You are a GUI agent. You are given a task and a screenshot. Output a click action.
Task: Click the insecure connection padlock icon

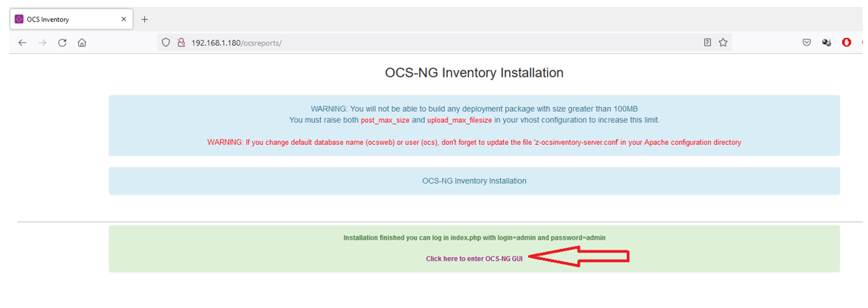(x=181, y=42)
